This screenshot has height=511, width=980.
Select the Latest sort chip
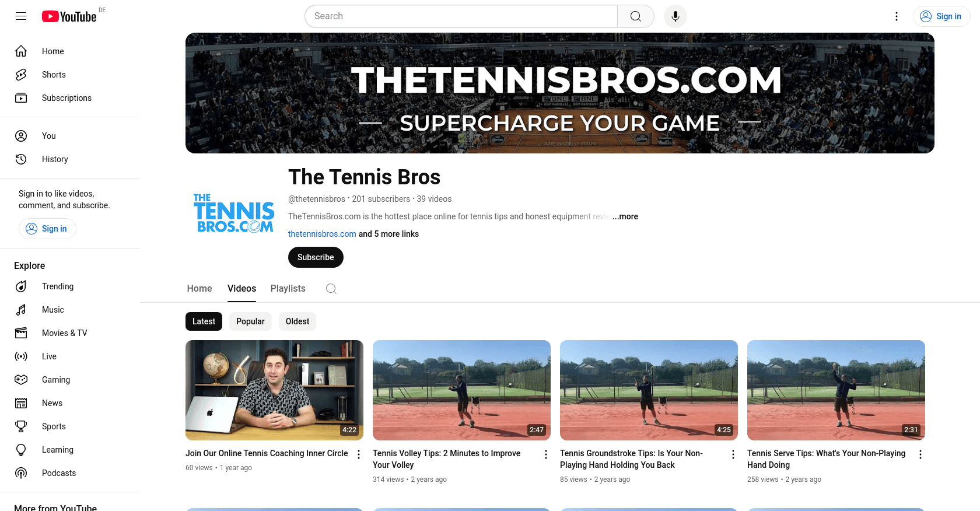[x=204, y=321]
